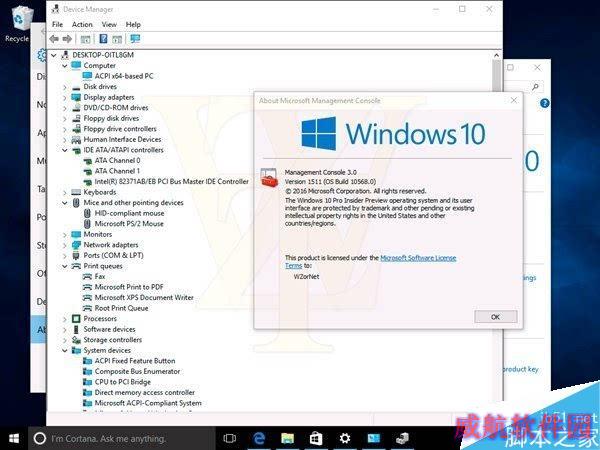Click the Back arrow in Device Manager toolbar

tap(54, 39)
